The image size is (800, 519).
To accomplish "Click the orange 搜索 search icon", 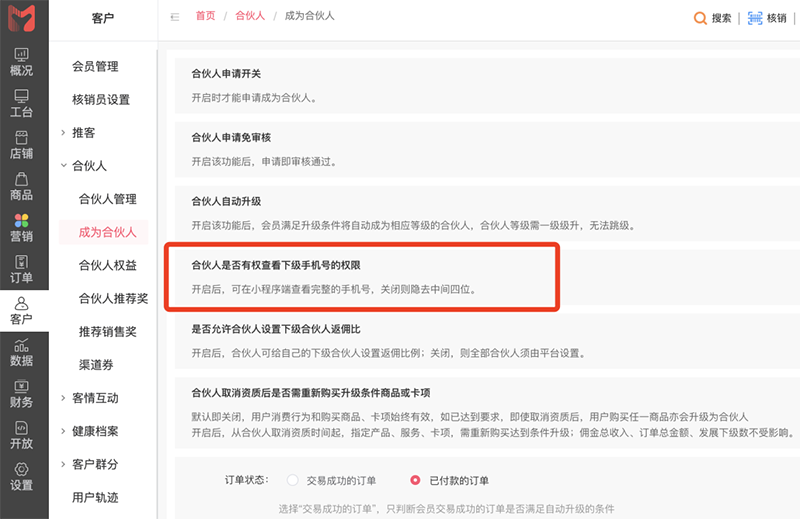I will pyautogui.click(x=700, y=18).
